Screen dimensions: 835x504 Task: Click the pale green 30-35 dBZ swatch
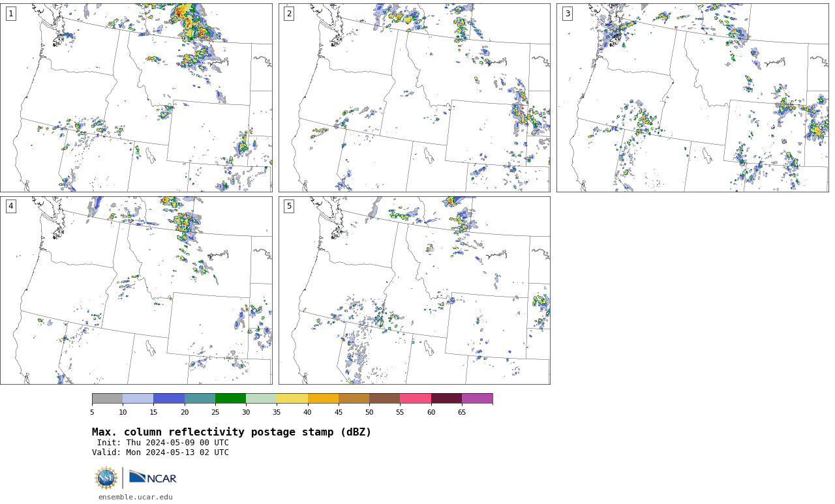coord(261,398)
